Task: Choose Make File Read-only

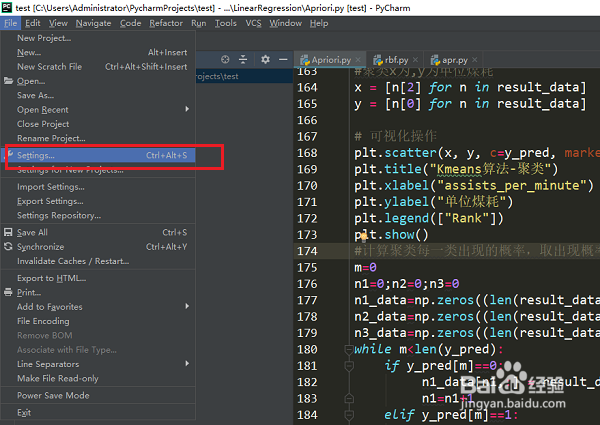Action: [x=98, y=378]
